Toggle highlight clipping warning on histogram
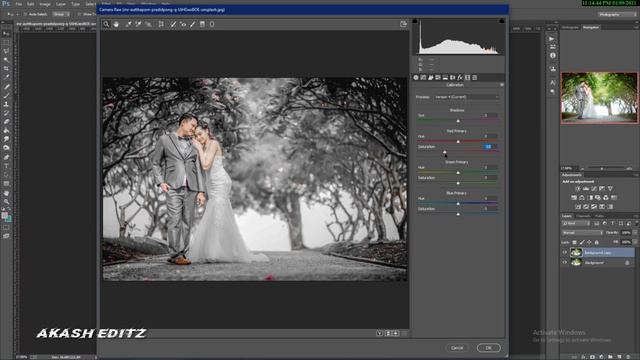Viewport: 640px width, 360px height. pos(502,21)
